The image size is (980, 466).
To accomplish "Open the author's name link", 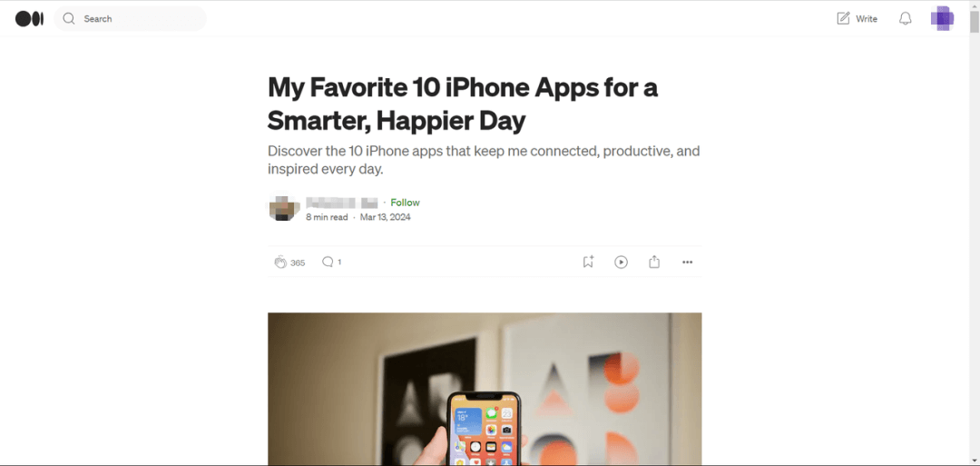I will click(x=341, y=203).
